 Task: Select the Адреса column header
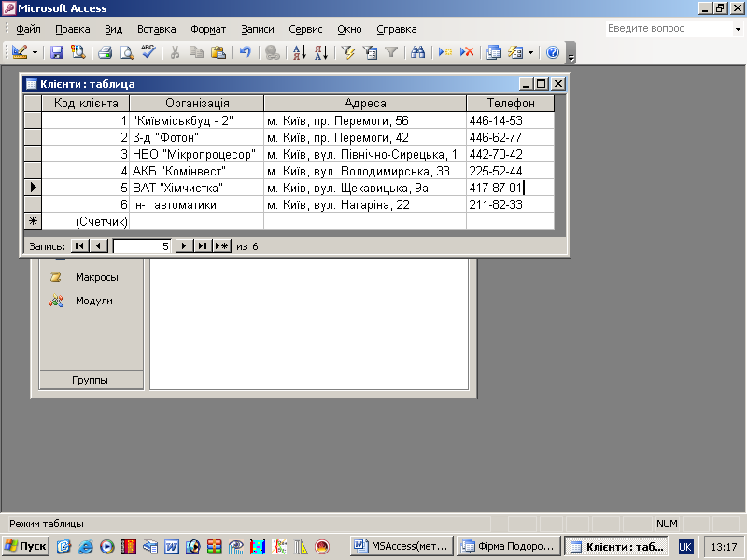point(365,103)
